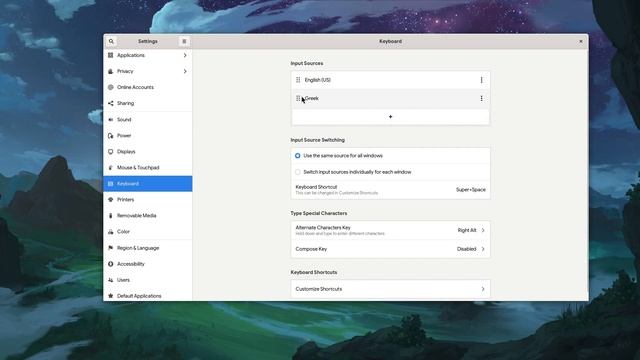This screenshot has width=640, height=360.
Task: Open Region & Language settings
Action: [x=138, y=248]
